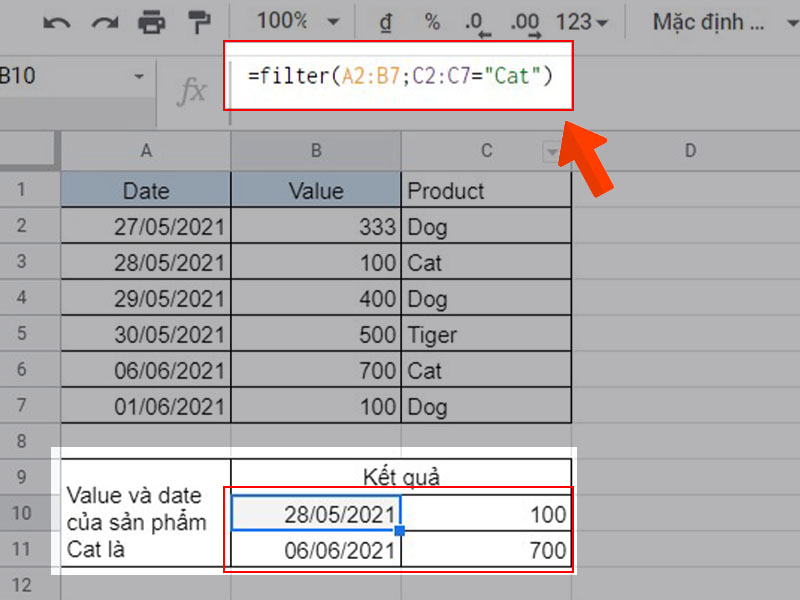Image resolution: width=800 pixels, height=600 pixels.
Task: Select column B header
Action: [x=316, y=151]
